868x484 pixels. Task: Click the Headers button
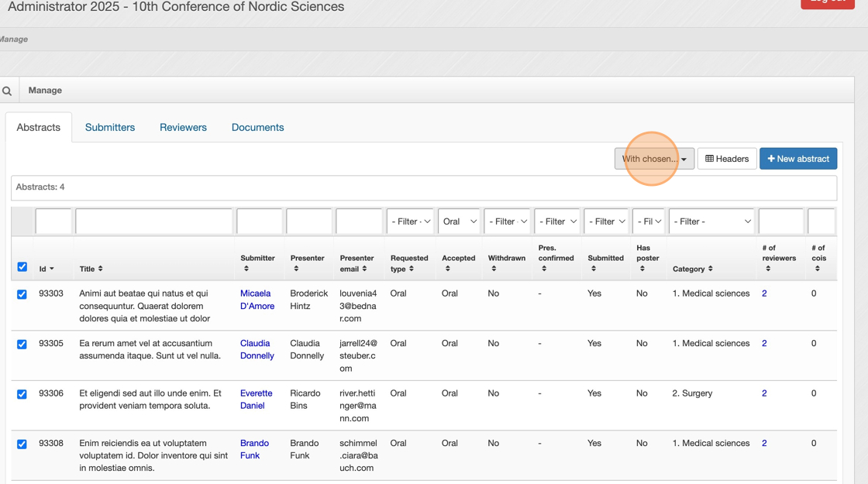pos(726,159)
